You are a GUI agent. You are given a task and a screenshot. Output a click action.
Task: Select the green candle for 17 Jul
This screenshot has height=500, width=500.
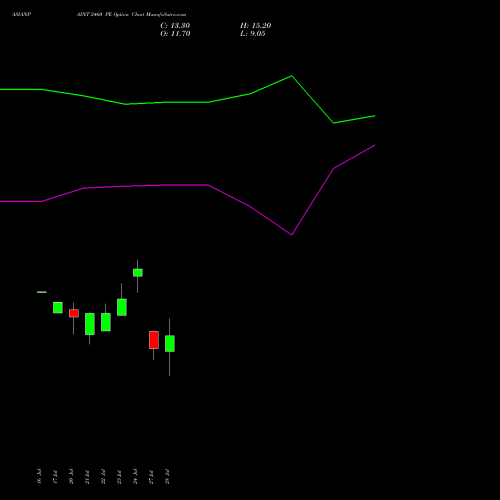(x=58, y=308)
